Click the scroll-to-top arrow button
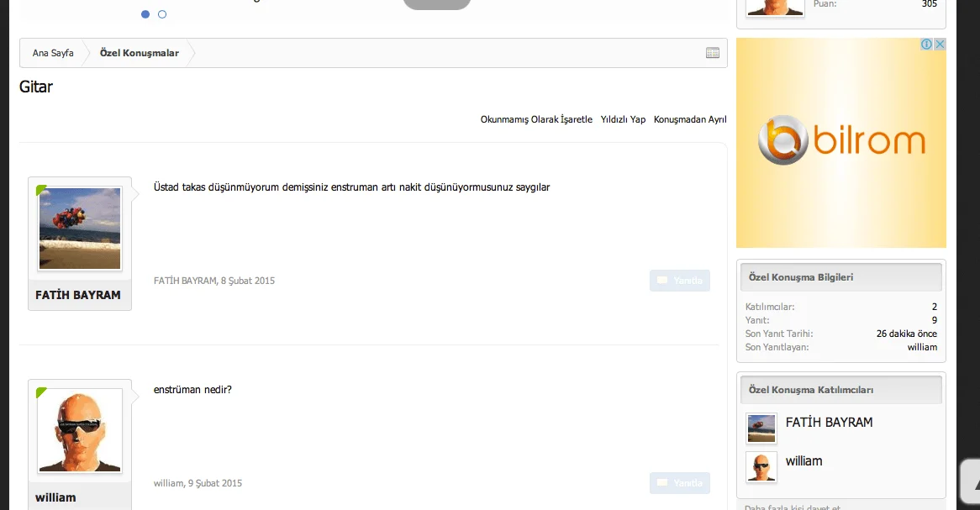 970,481
